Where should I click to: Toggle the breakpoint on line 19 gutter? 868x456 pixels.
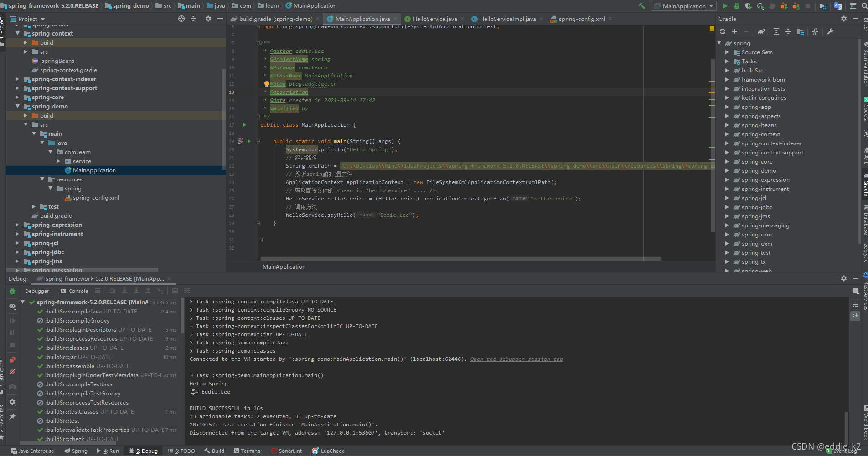[240, 141]
